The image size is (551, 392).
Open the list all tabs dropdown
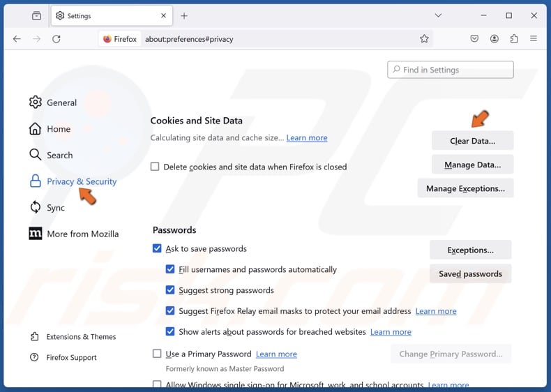point(438,15)
